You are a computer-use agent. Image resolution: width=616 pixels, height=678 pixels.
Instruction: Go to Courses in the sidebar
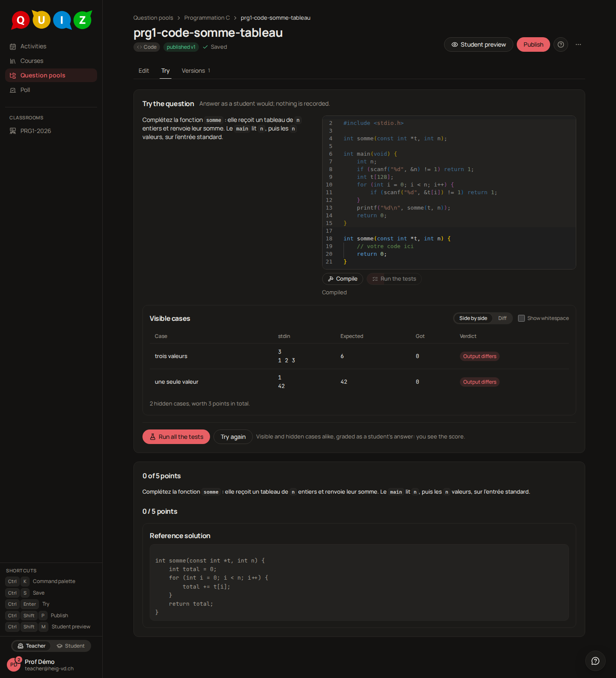pyautogui.click(x=51, y=61)
